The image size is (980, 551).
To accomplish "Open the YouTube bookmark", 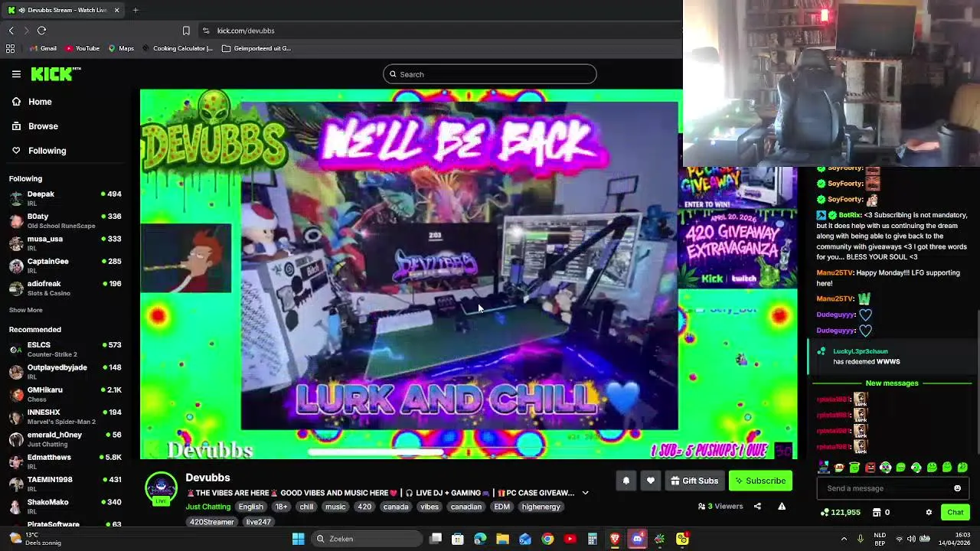I will point(83,48).
